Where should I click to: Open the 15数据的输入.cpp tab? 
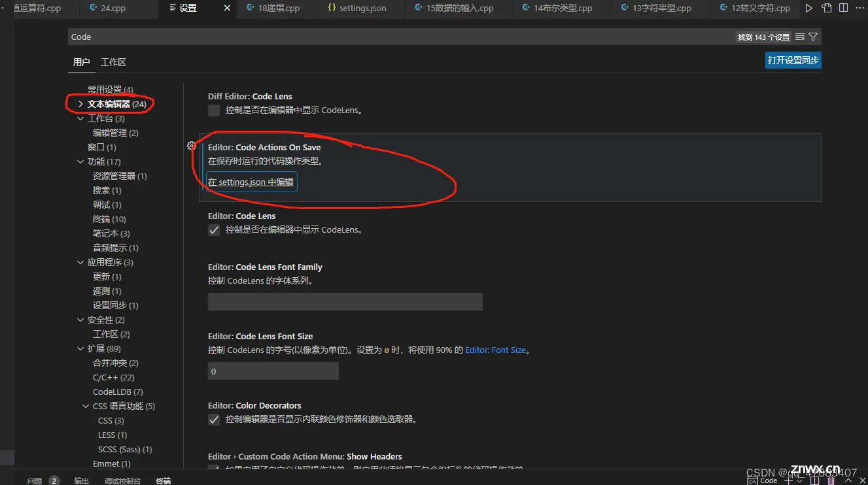(459, 8)
